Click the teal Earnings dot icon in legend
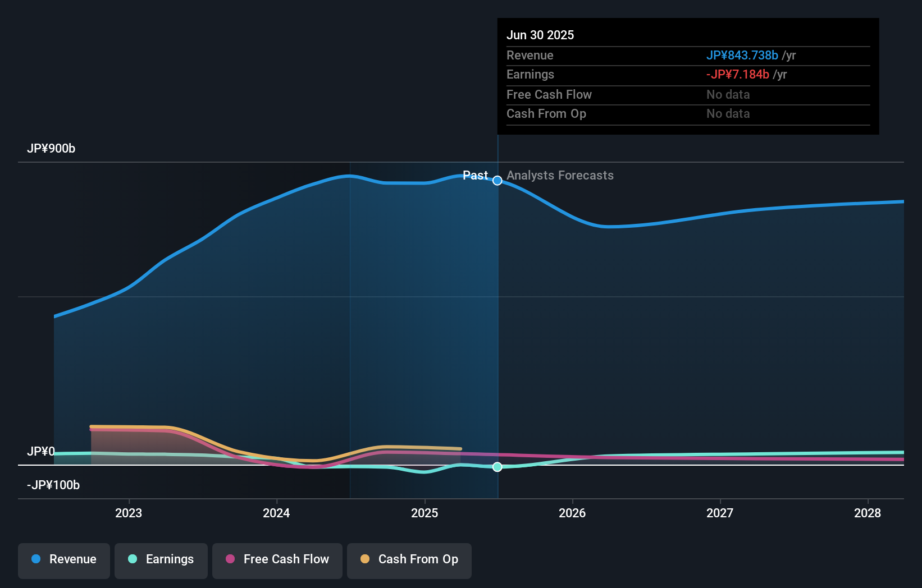The height and width of the screenshot is (588, 922). (x=131, y=559)
